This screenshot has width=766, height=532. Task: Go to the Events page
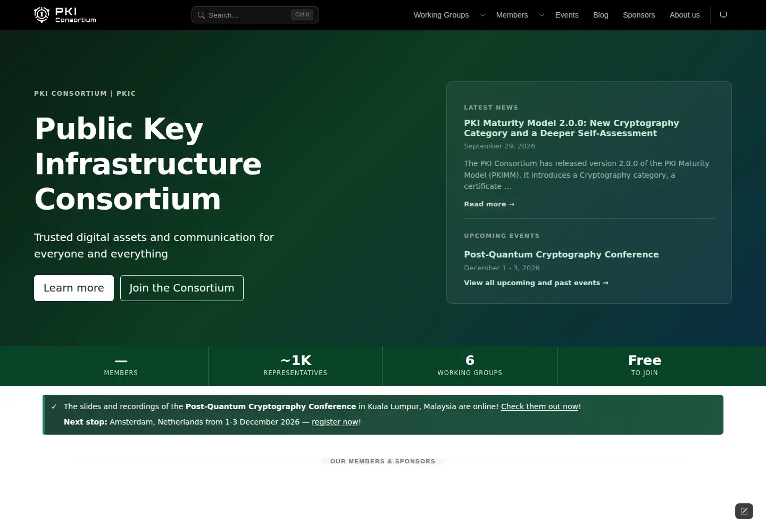tap(567, 15)
